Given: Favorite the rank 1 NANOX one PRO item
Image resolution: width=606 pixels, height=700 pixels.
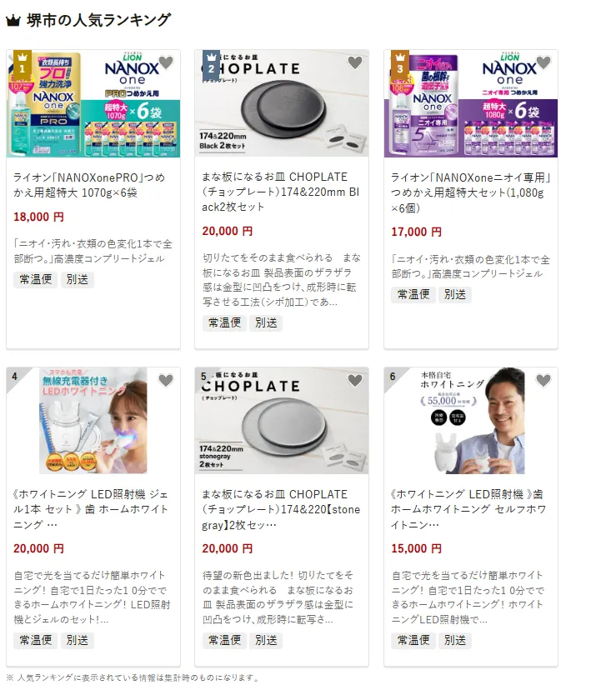Looking at the screenshot, I should [166, 63].
